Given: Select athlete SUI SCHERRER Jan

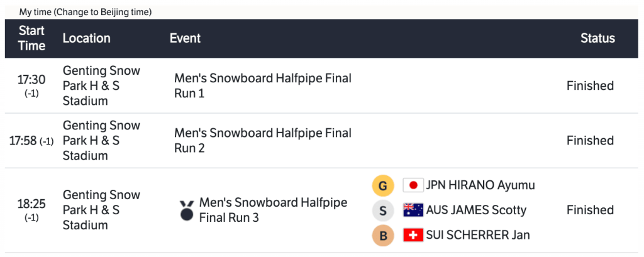Looking at the screenshot, I should [x=478, y=235].
